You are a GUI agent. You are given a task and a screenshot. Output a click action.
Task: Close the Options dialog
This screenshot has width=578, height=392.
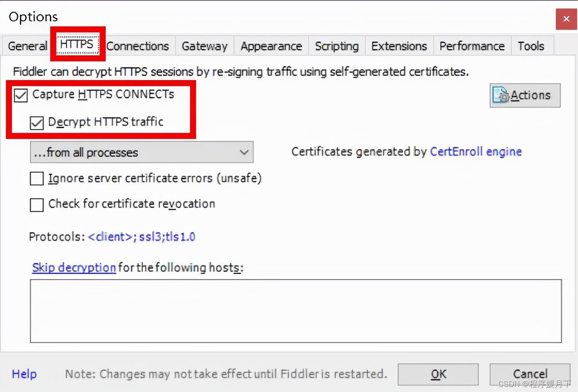click(566, 19)
